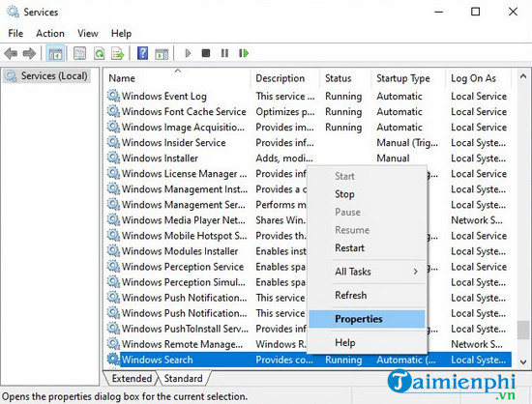Click the scrollbar up arrow
532x404 pixels.
point(523,76)
